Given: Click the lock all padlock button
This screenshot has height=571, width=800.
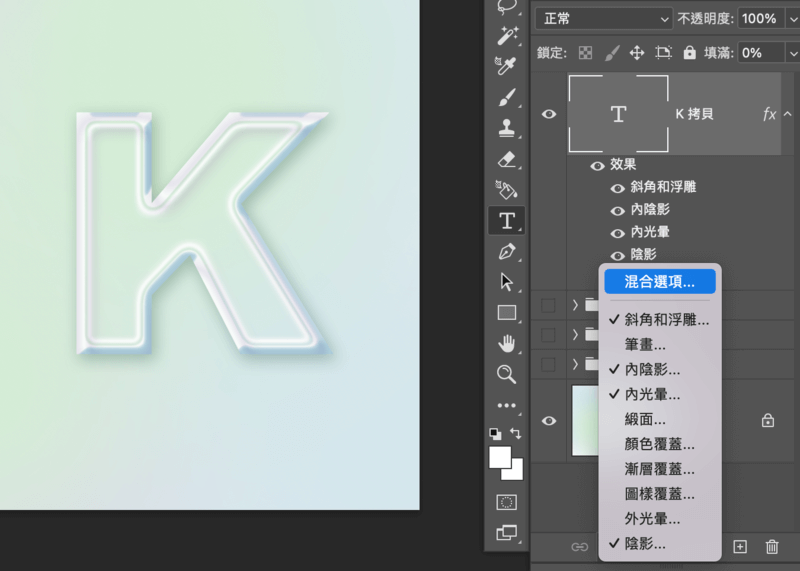Looking at the screenshot, I should pos(689,52).
